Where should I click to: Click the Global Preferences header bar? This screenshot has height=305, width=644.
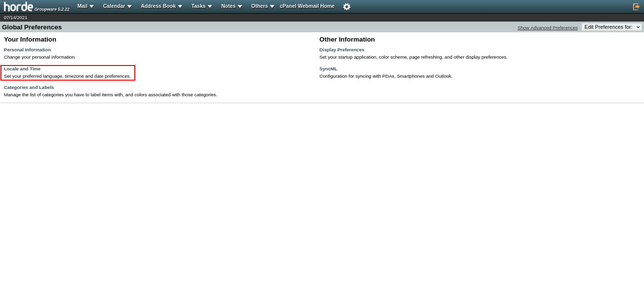point(32,27)
